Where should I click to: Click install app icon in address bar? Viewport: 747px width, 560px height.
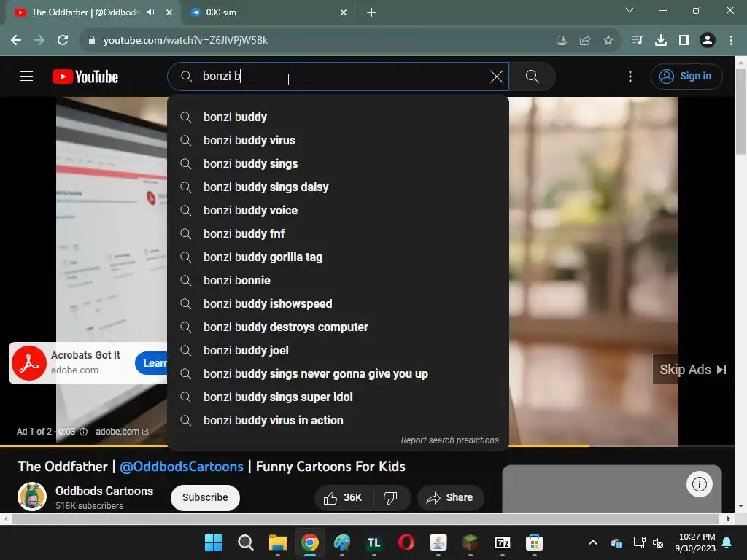pos(562,41)
